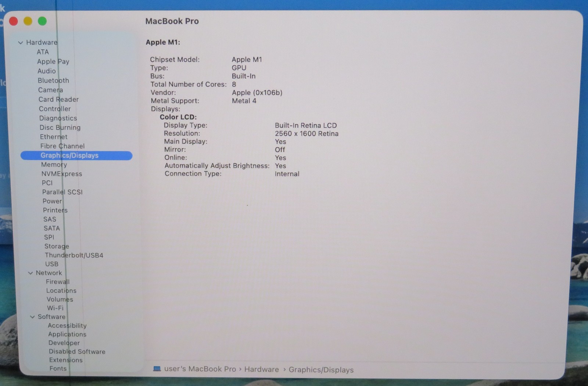
Task: Click the green full-screen window button
Action: click(x=42, y=21)
